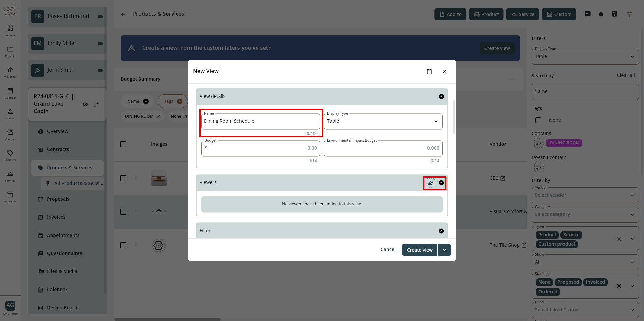Collapse the View details section
The height and width of the screenshot is (321, 644).
441,97
